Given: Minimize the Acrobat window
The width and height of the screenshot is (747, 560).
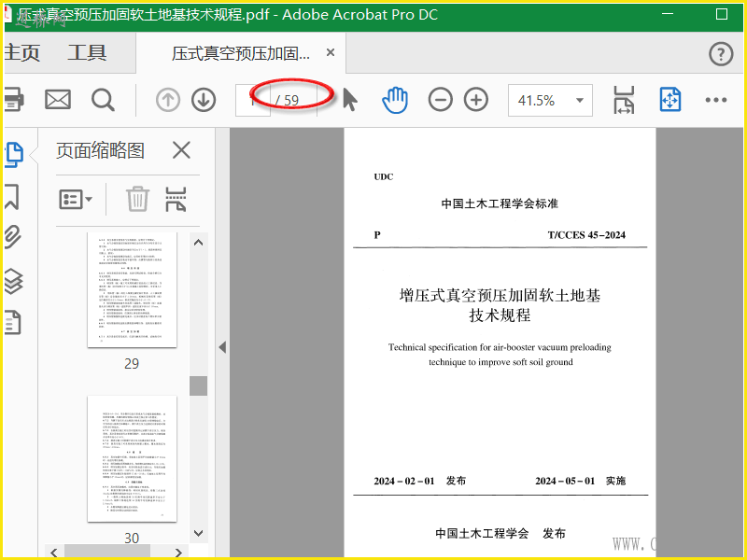Looking at the screenshot, I should [x=668, y=14].
